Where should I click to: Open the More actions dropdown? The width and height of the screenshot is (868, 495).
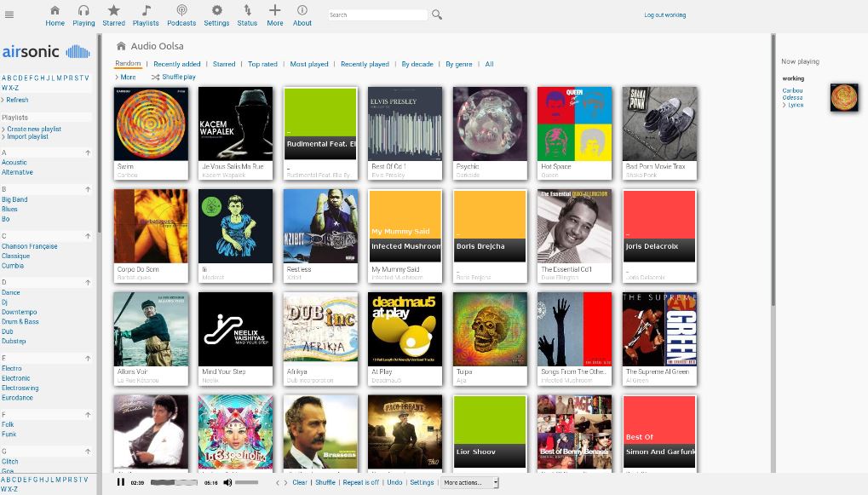(469, 483)
